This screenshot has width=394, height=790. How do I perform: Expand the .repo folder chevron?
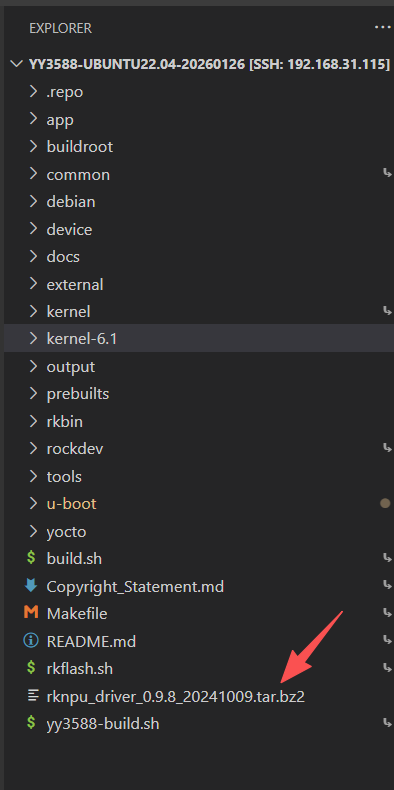pos(33,92)
